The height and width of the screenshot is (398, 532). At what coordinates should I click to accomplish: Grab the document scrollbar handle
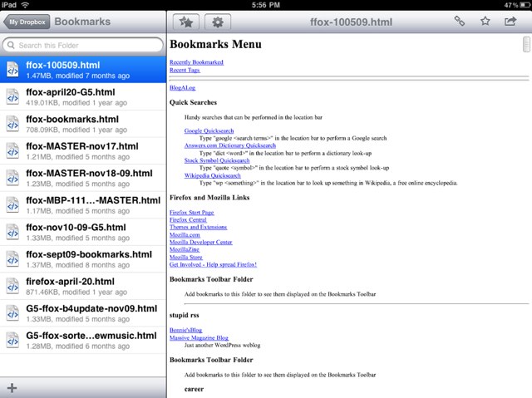(x=526, y=44)
